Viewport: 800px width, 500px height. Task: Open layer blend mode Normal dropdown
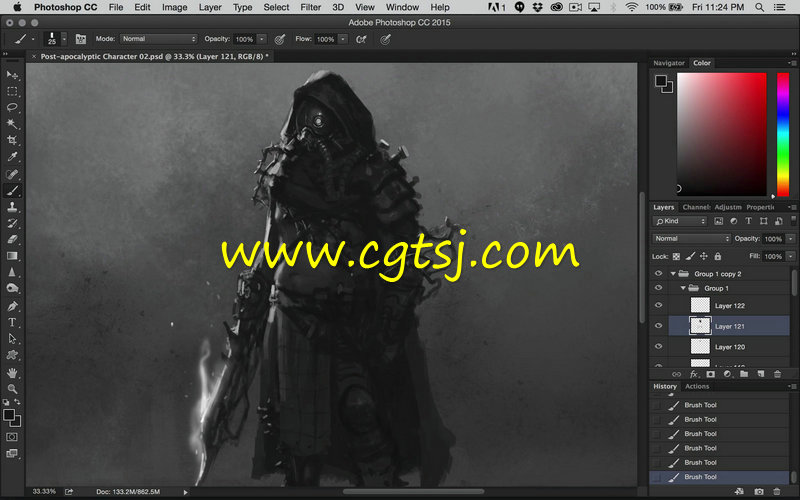(x=691, y=239)
